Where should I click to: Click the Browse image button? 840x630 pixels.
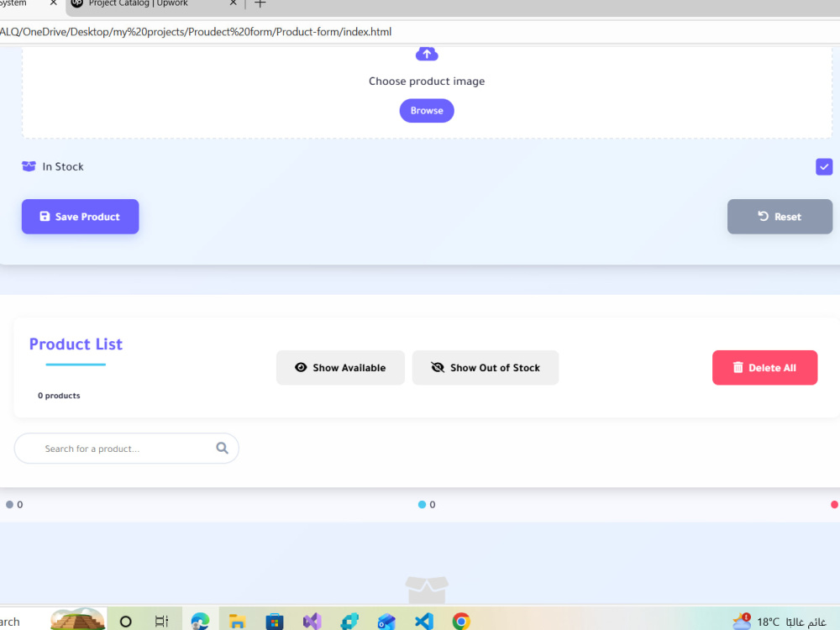pyautogui.click(x=427, y=110)
